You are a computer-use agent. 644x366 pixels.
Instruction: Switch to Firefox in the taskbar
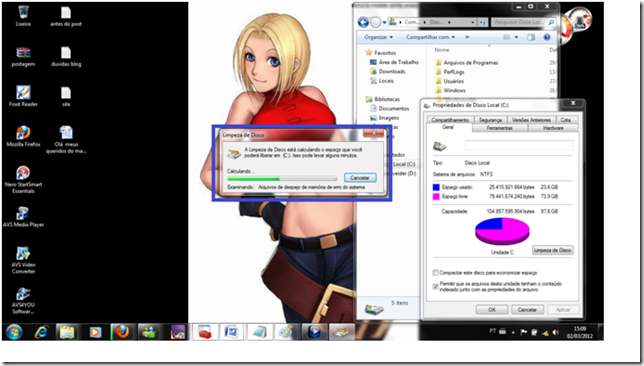(x=122, y=332)
